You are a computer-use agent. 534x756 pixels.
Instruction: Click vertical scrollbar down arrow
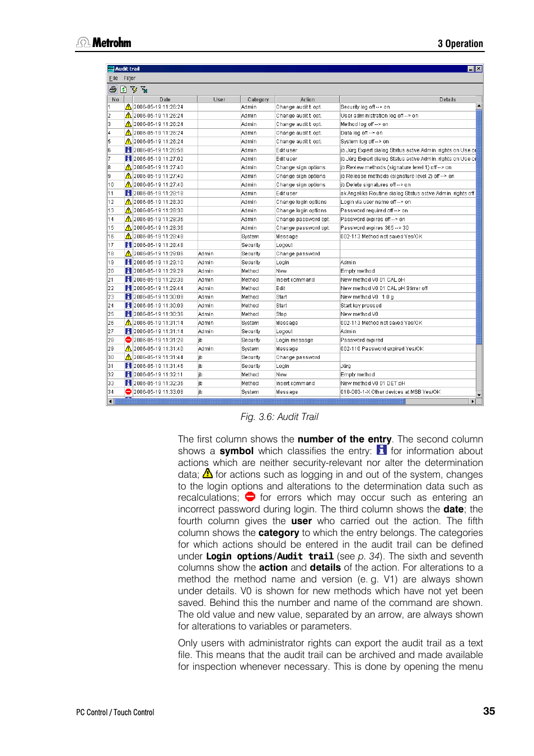pos(479,395)
